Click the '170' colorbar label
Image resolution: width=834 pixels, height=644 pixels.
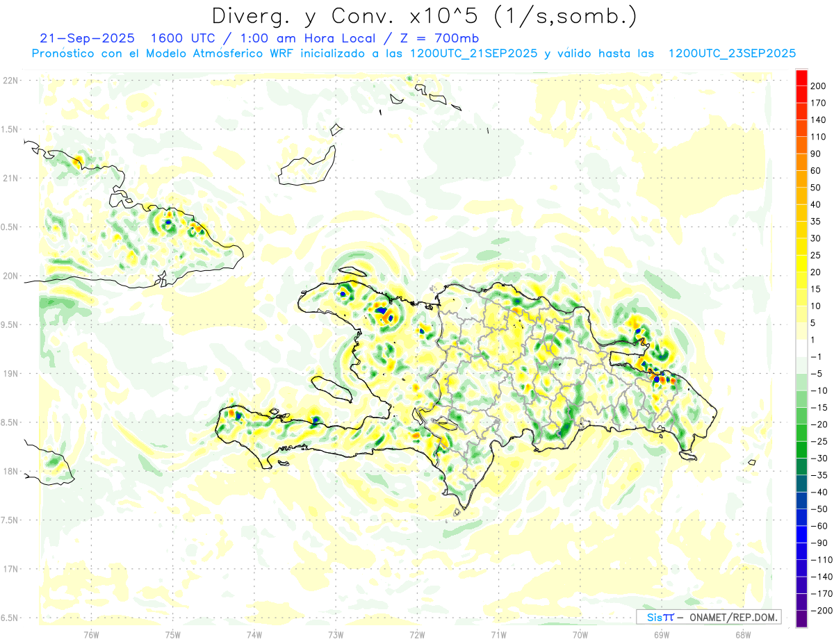pos(819,104)
